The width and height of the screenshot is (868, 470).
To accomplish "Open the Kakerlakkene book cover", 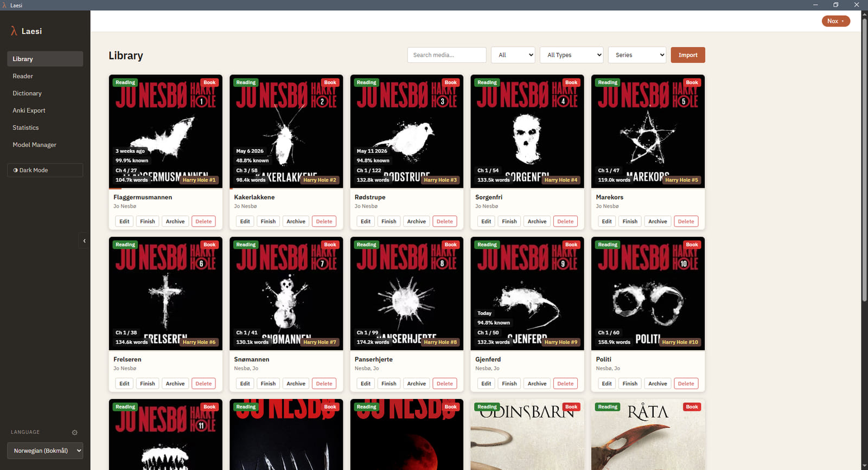I will (x=286, y=131).
